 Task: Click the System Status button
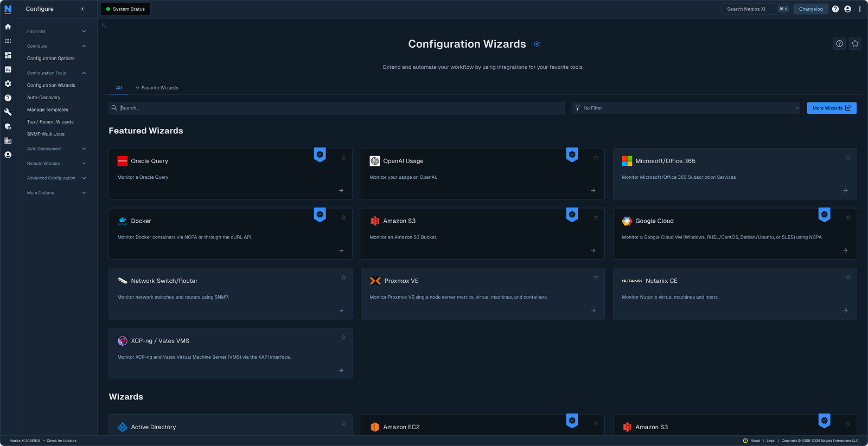[x=125, y=9]
